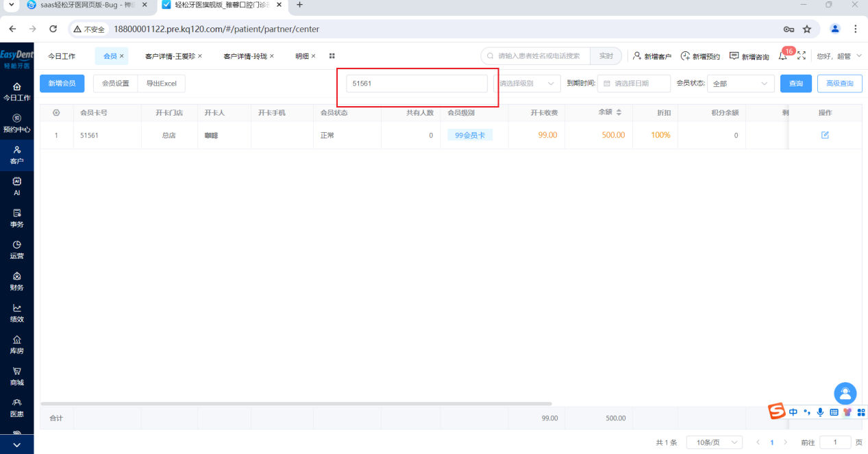Click the 查询 button

796,84
